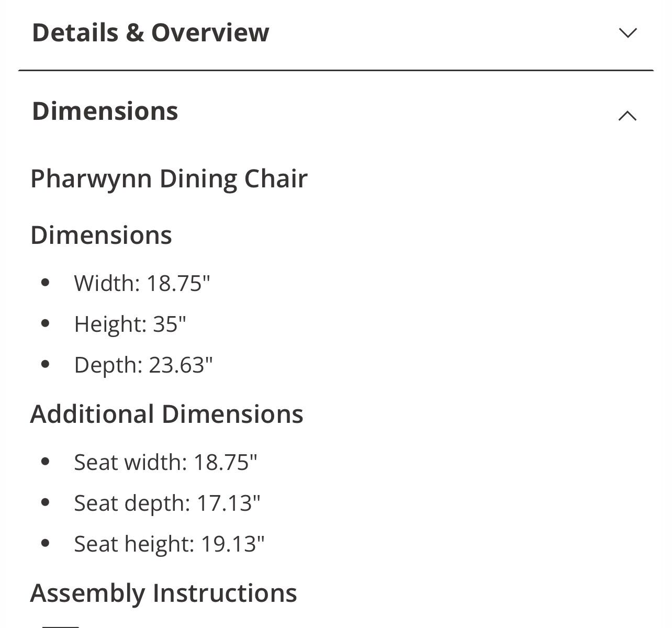The height and width of the screenshot is (628, 672).
Task: Click the bullet beside Height
Action: (45, 323)
